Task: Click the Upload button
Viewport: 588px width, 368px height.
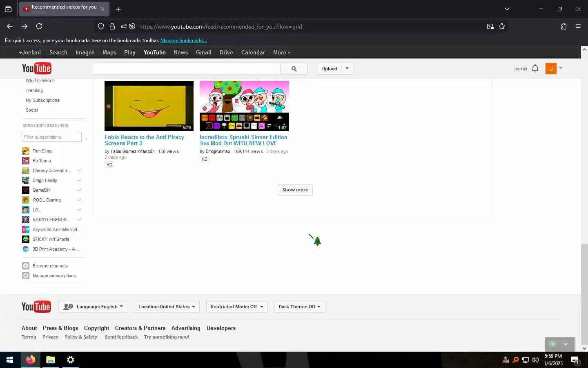Action: pyautogui.click(x=330, y=69)
